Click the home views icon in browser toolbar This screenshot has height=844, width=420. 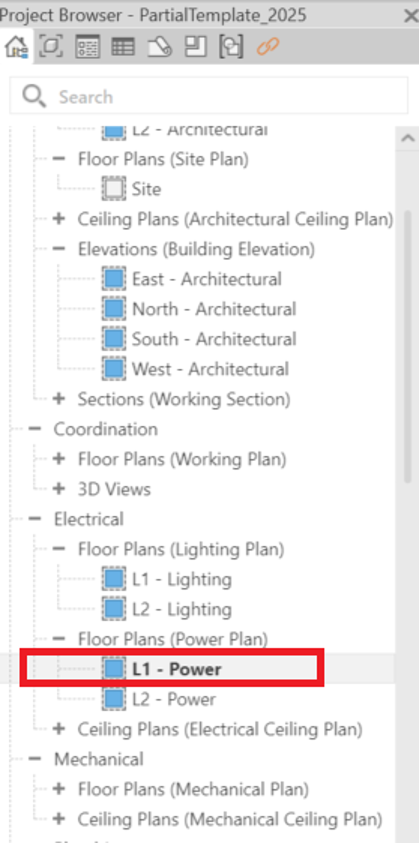coord(17,47)
